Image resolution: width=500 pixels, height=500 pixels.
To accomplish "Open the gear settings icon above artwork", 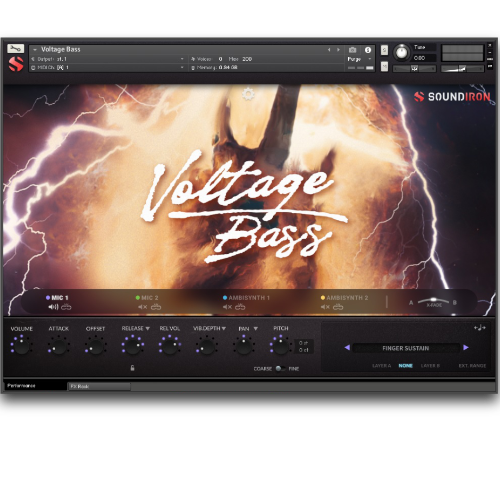I will point(248,94).
